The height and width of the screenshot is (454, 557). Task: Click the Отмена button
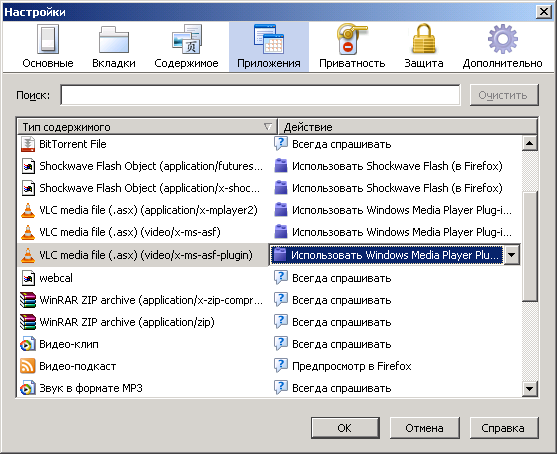[x=424, y=428]
